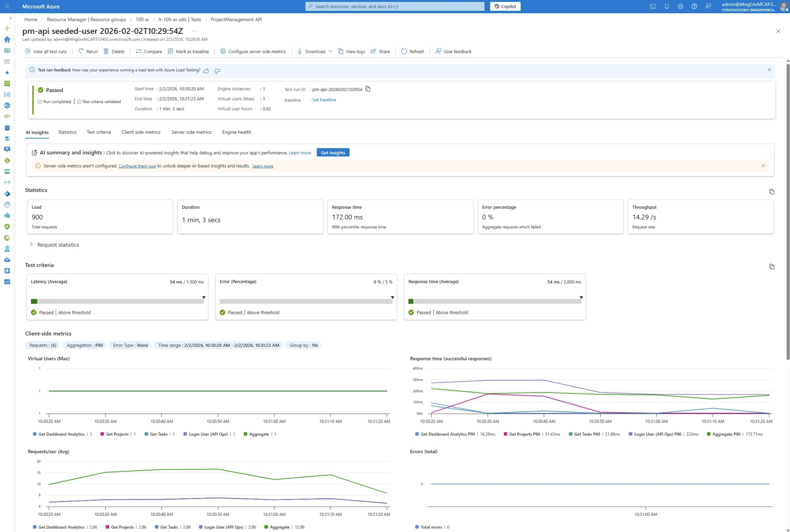The image size is (790, 532).
Task: Open the Azure portal apps grid menu
Action: coord(7,6)
